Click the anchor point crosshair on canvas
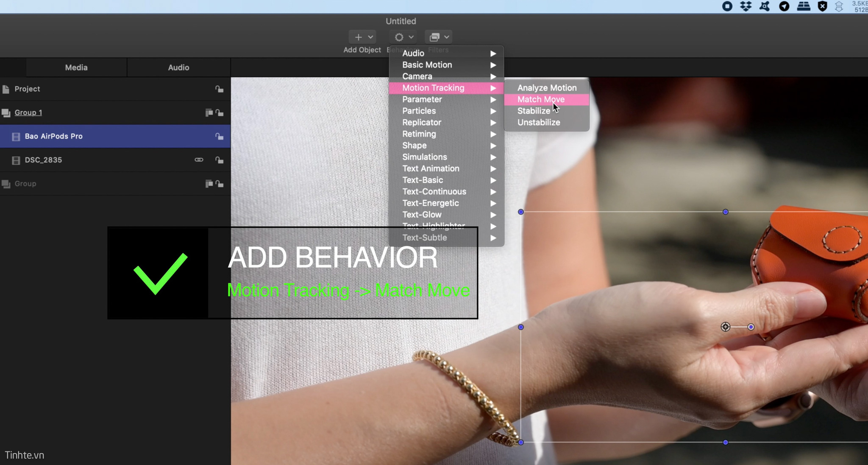Viewport: 868px width, 465px height. click(x=725, y=327)
